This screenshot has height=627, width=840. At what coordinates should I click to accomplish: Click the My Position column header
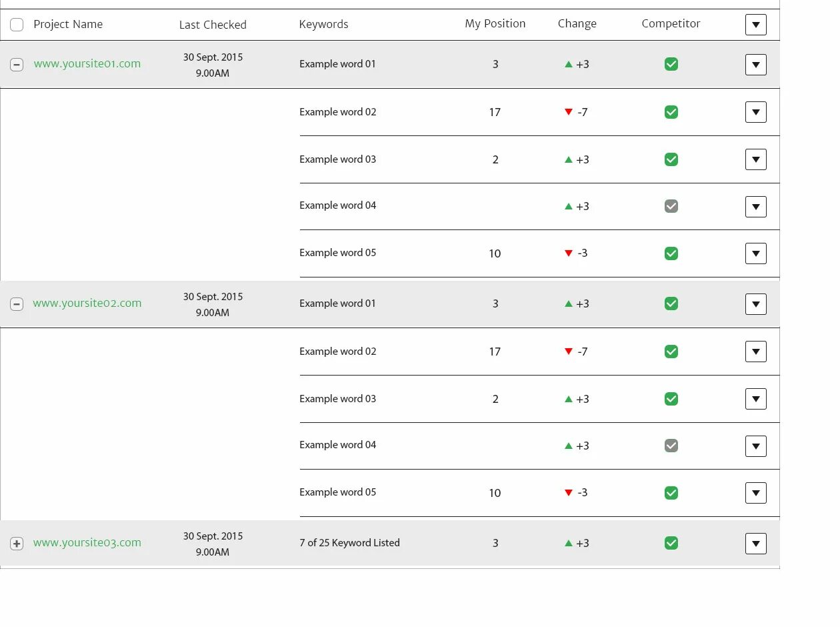click(495, 24)
